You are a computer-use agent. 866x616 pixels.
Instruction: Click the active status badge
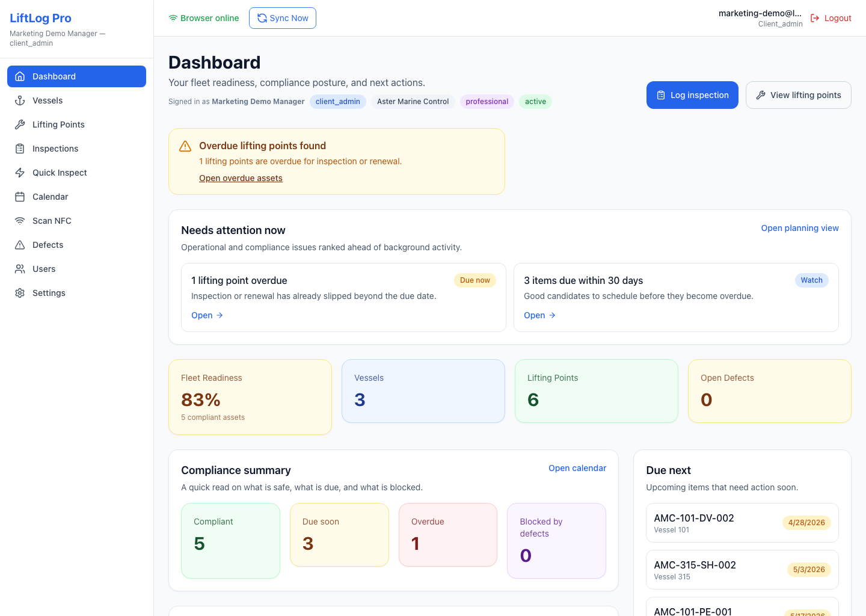[x=535, y=102]
